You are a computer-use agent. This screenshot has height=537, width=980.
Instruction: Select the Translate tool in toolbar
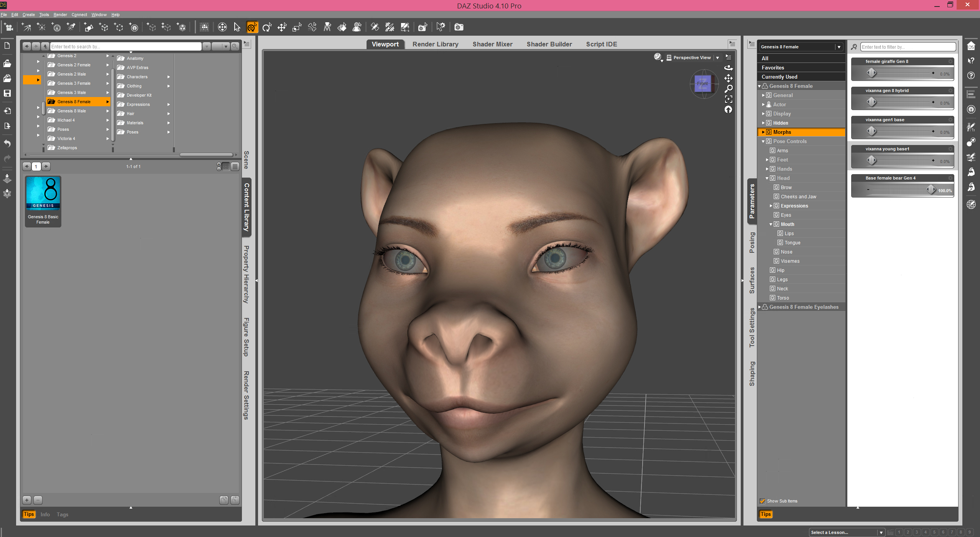[282, 27]
